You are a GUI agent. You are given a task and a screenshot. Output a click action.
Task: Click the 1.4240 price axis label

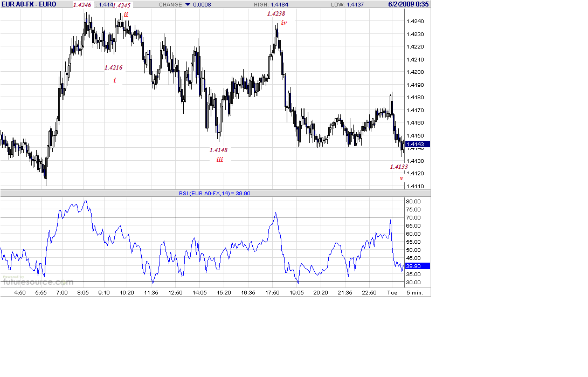tap(415, 22)
